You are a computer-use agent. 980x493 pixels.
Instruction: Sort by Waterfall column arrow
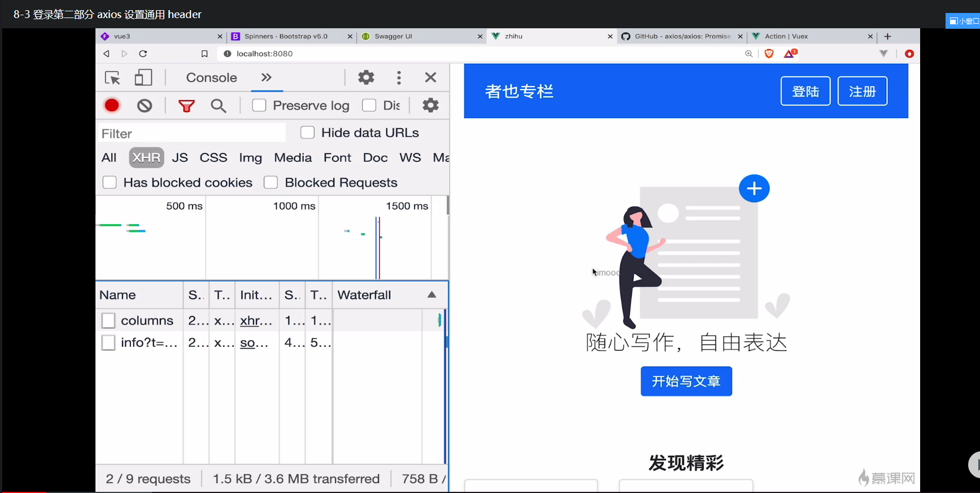[432, 295]
